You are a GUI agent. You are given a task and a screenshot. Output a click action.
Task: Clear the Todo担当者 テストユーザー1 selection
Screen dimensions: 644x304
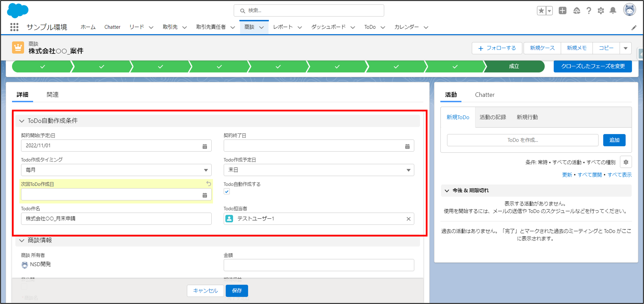coord(408,219)
